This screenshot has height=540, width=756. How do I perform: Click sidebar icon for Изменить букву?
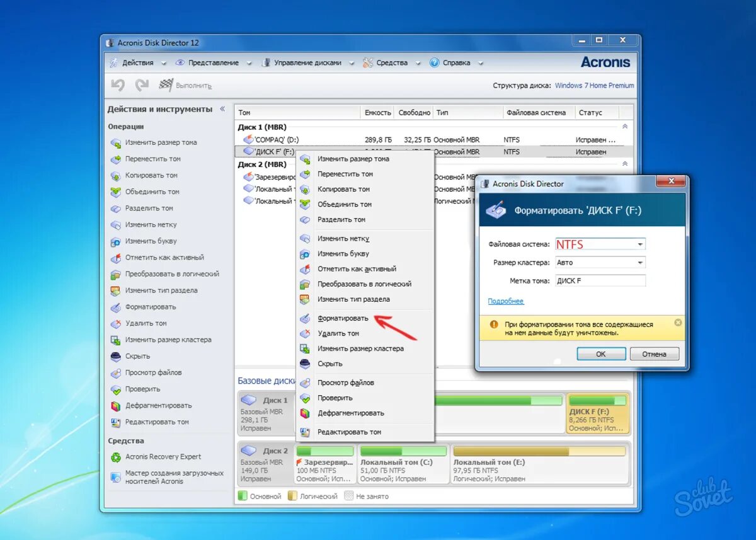point(115,241)
